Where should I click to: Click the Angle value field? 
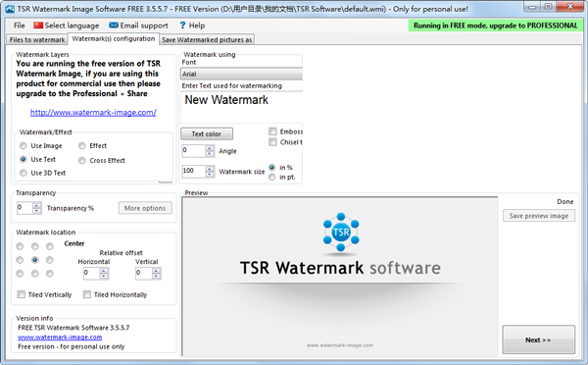tap(193, 151)
